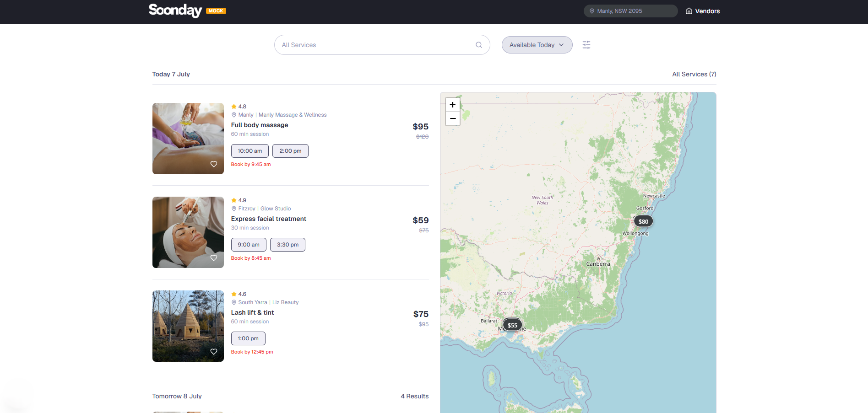
Task: Click the All Services search field
Action: (x=382, y=45)
